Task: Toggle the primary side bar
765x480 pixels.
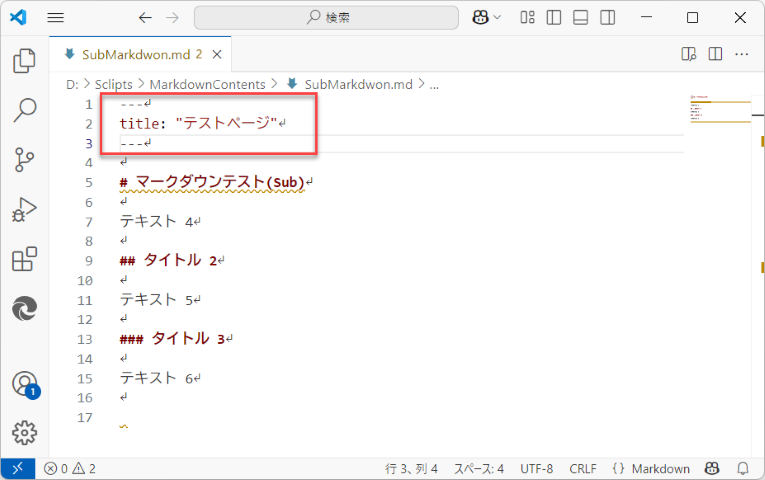Action: coord(554,18)
